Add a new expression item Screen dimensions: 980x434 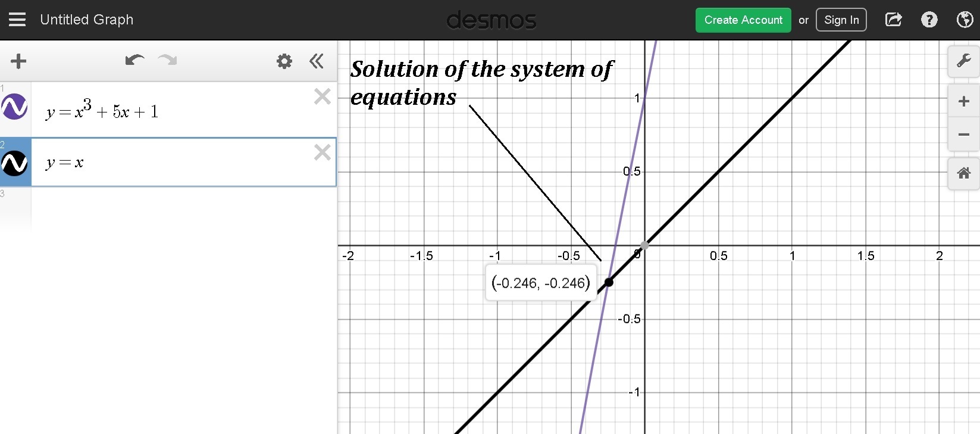click(18, 61)
